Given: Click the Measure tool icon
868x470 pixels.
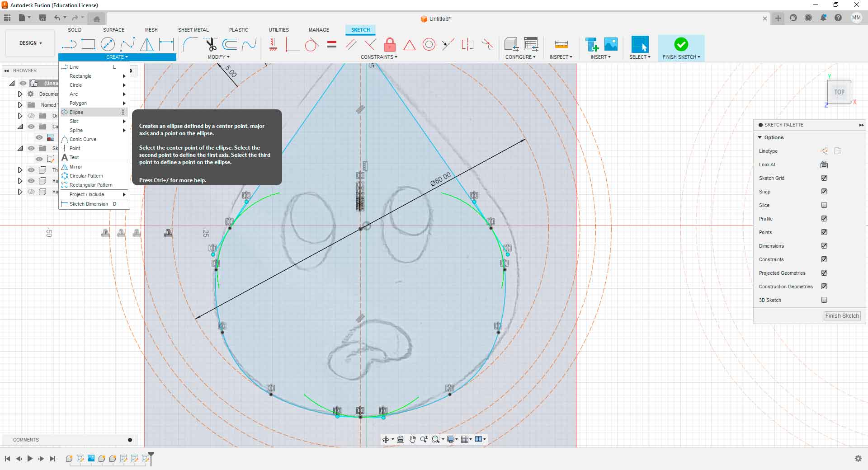Looking at the screenshot, I should [x=561, y=44].
